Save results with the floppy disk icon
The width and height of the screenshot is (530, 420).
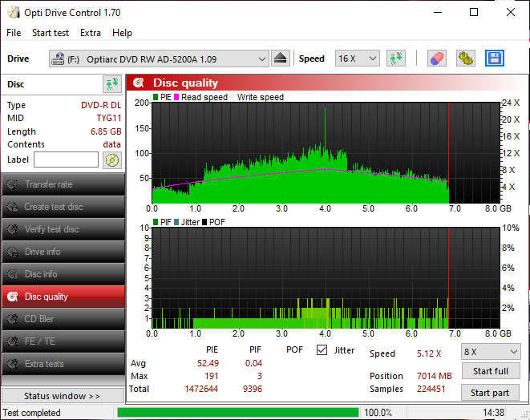[x=495, y=59]
